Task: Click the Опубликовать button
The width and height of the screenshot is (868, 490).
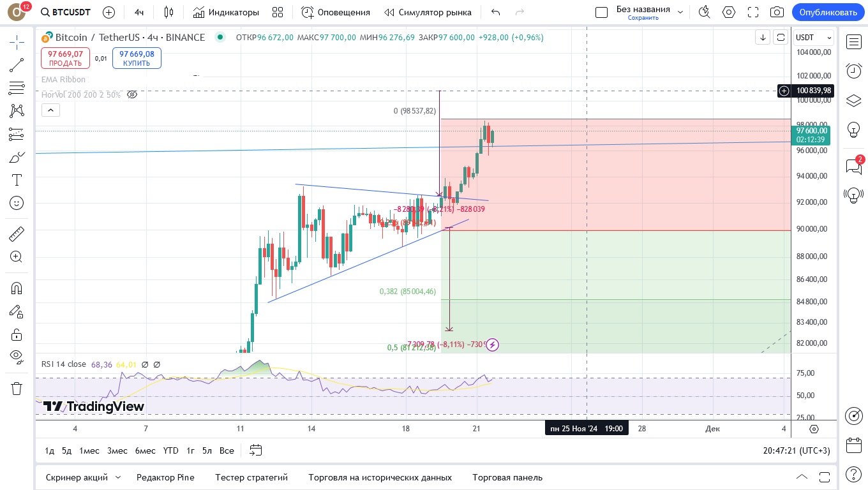Action: point(828,12)
